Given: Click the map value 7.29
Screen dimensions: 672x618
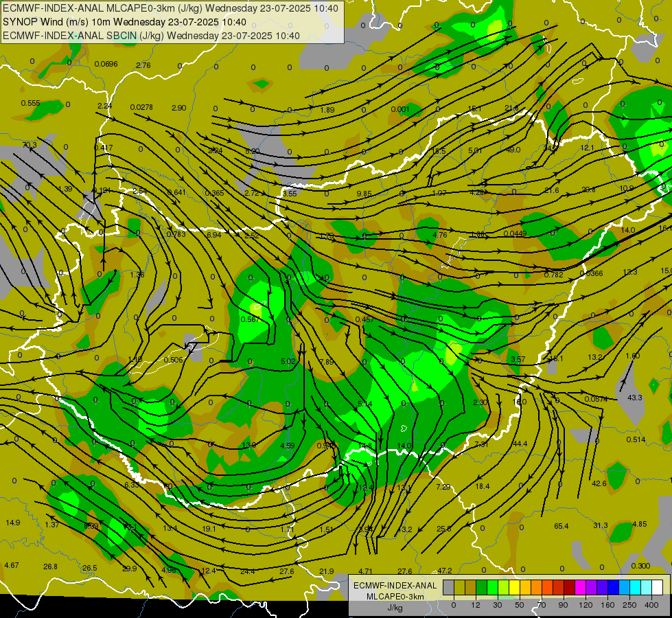Looking at the screenshot, I should 443,487.
